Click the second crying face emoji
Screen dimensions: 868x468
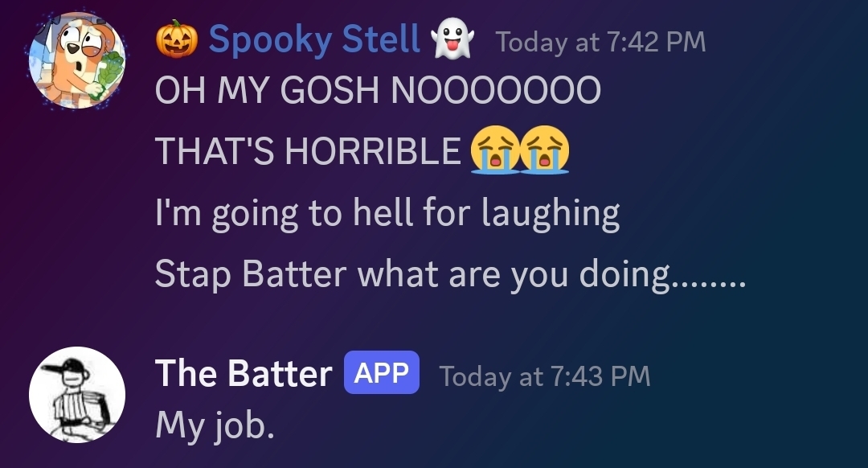(545, 151)
